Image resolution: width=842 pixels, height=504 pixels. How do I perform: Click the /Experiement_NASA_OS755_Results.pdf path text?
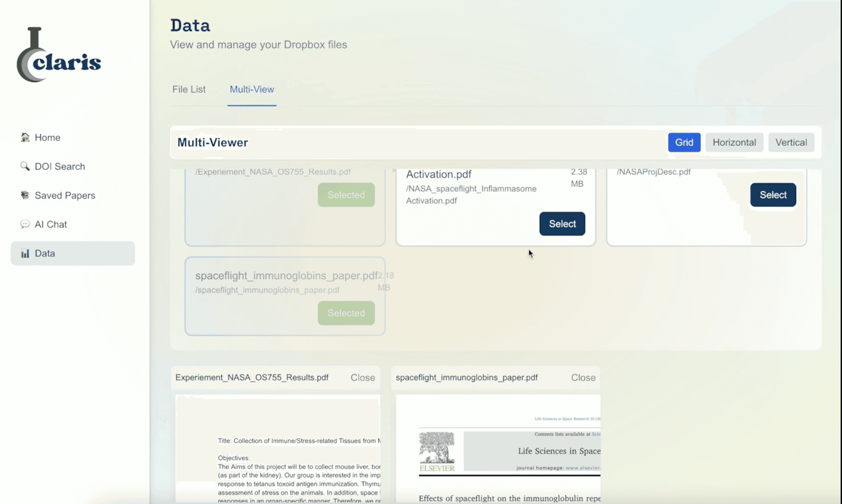click(273, 172)
